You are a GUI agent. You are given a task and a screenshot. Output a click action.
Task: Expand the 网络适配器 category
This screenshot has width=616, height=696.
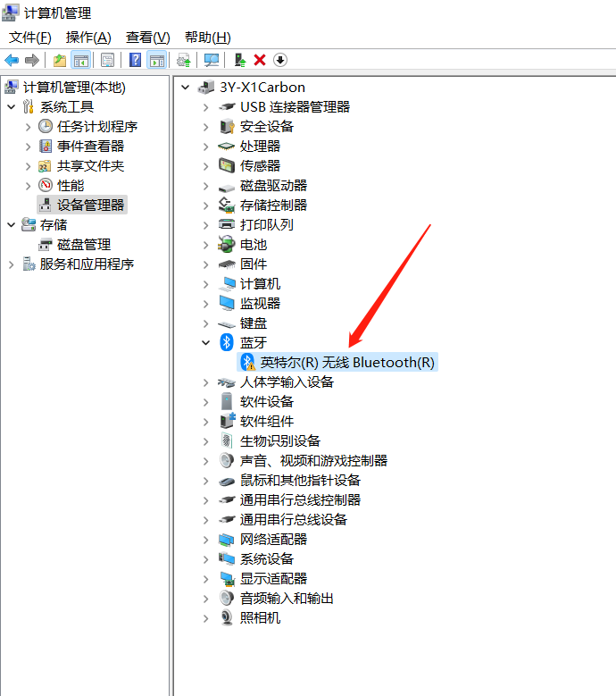(205, 540)
